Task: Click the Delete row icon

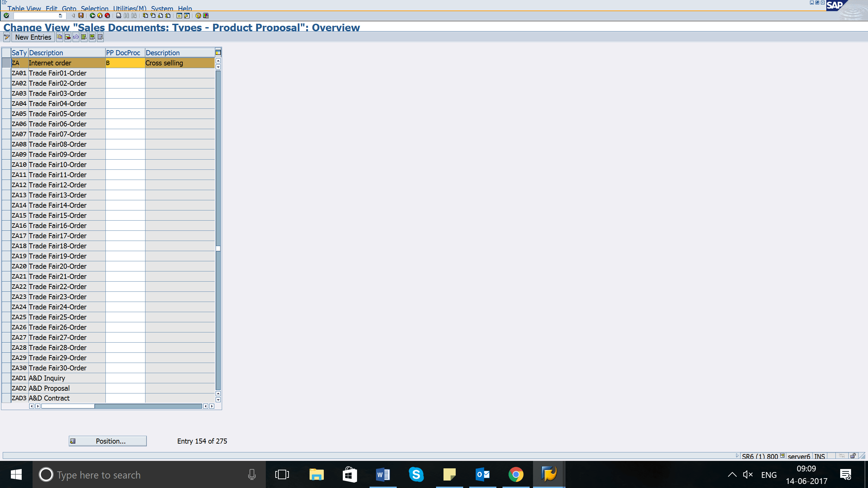Action: 68,37
